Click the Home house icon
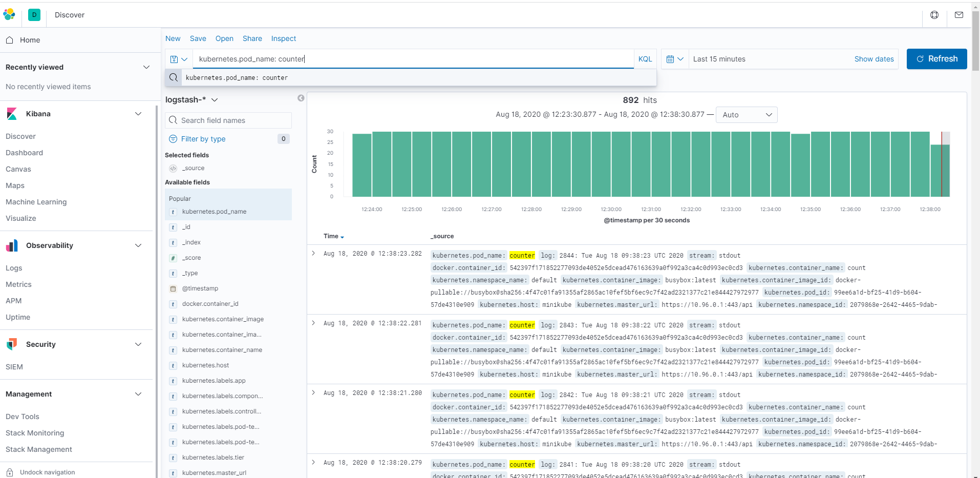Image resolution: width=980 pixels, height=478 pixels. point(9,40)
